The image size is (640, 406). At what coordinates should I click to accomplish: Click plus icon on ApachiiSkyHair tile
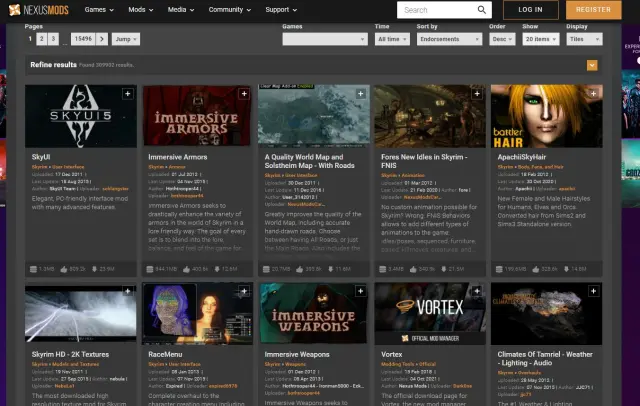[x=593, y=94]
